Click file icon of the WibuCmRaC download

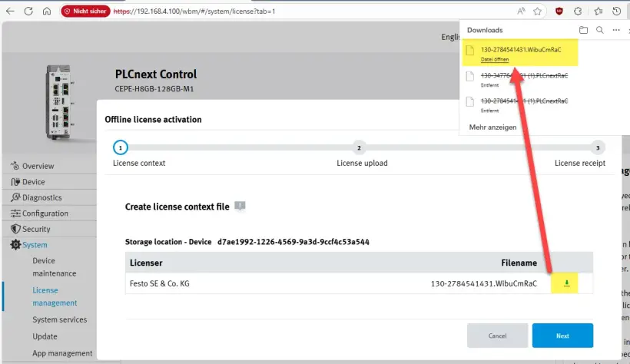point(469,50)
